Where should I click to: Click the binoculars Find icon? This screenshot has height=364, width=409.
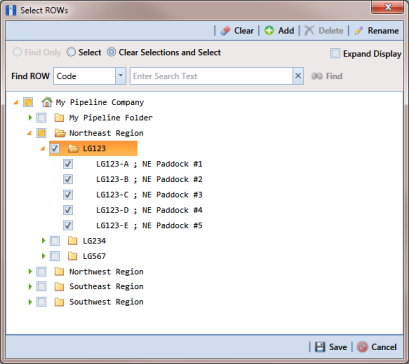pyautogui.click(x=317, y=76)
